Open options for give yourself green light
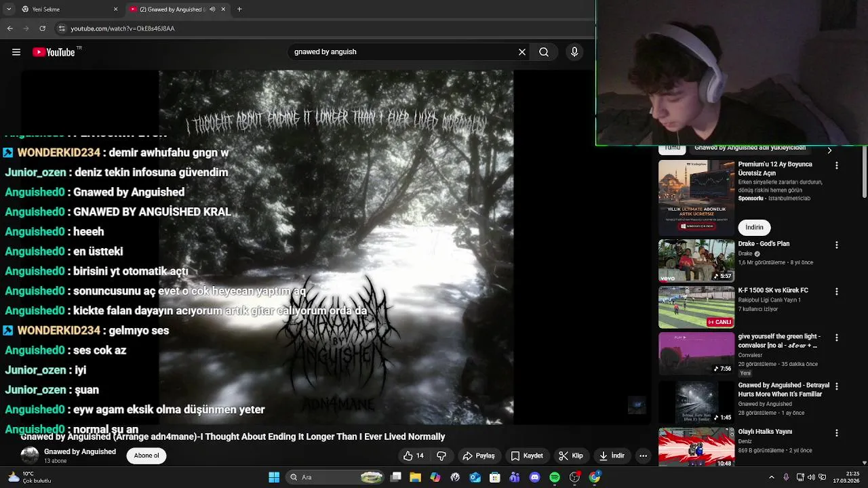 (836, 338)
